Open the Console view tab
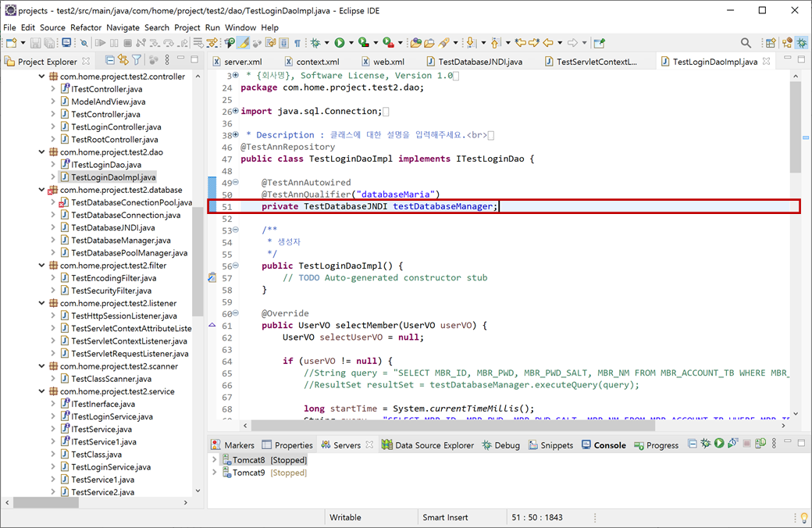The height and width of the screenshot is (528, 812). pyautogui.click(x=604, y=445)
